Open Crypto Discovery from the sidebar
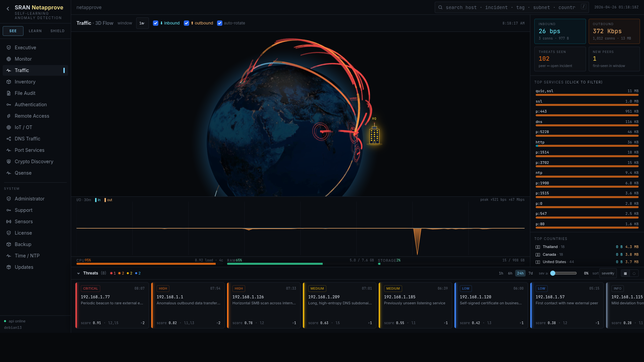This screenshot has height=362, width=644. tap(9, 162)
